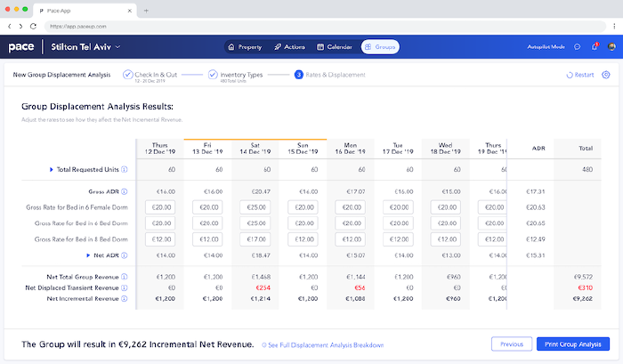Open settings gear next to Restart
Viewport: 623px width, 364px height.
(606, 75)
